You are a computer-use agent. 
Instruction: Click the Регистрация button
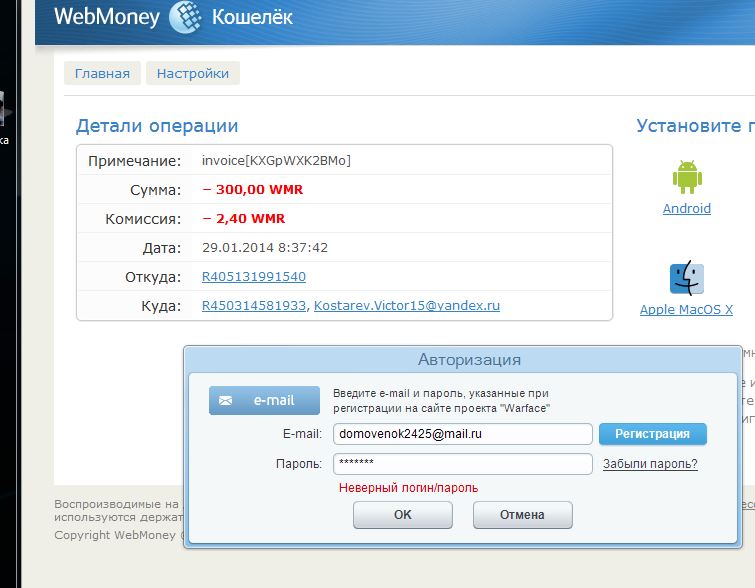[652, 434]
